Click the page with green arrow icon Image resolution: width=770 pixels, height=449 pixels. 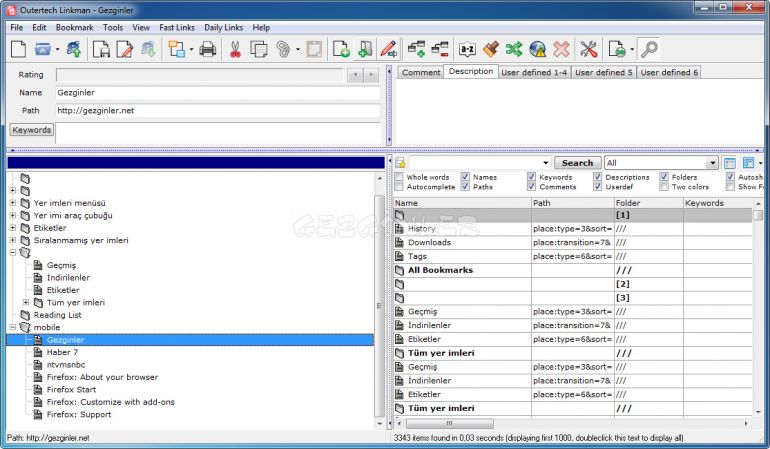(617, 49)
